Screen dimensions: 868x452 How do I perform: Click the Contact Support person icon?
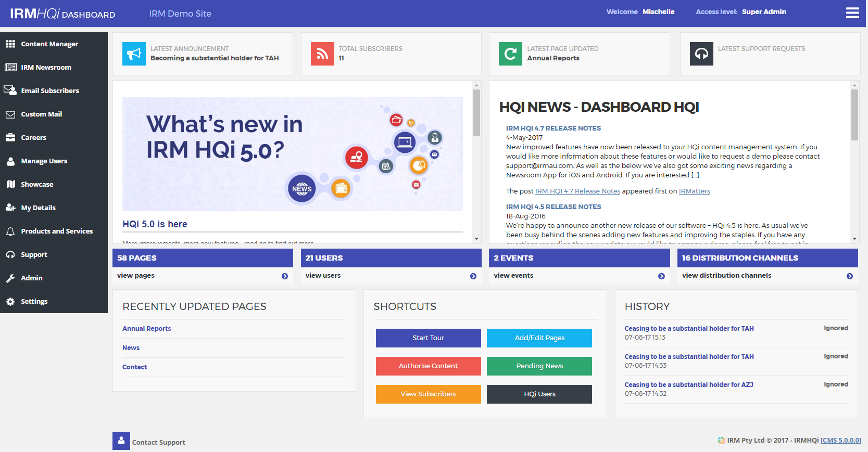coord(121,441)
